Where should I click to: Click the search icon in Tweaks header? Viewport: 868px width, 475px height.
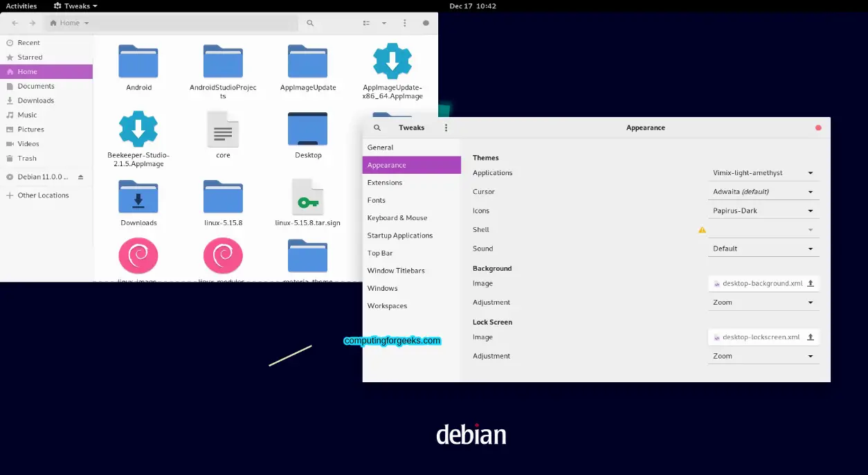(377, 127)
